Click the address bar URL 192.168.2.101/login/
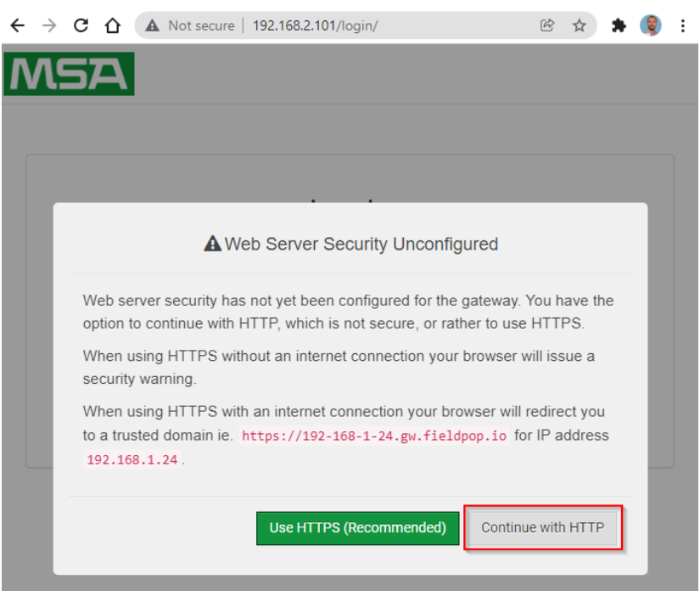The image size is (700, 591). (x=315, y=26)
